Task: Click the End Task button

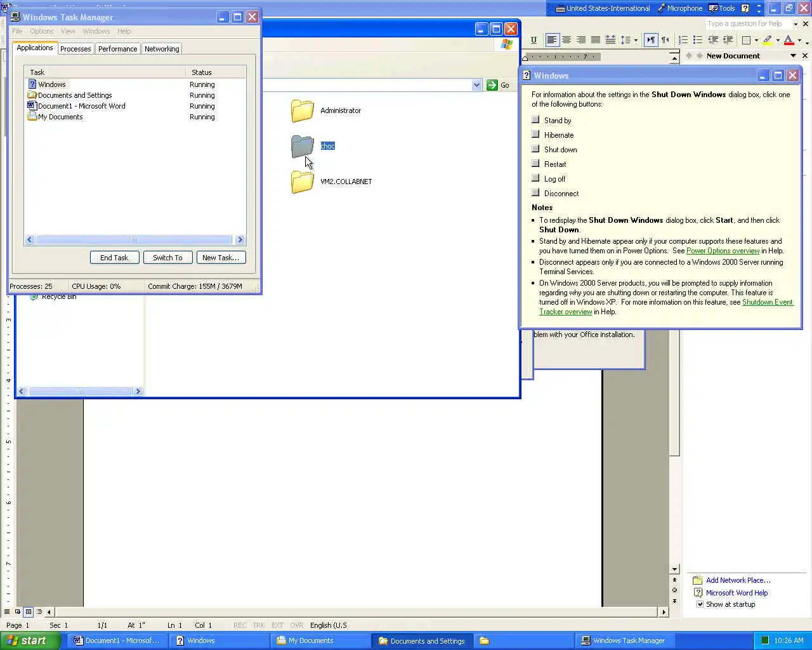Action: pos(114,258)
